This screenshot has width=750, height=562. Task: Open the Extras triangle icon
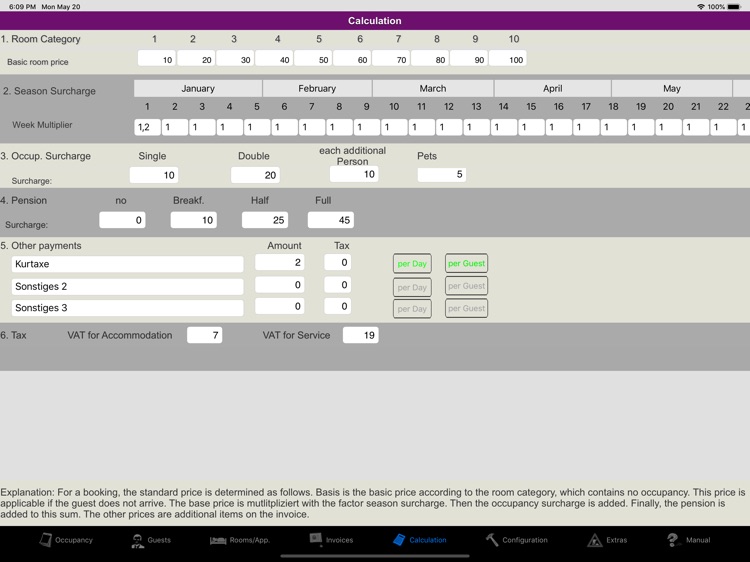point(595,540)
